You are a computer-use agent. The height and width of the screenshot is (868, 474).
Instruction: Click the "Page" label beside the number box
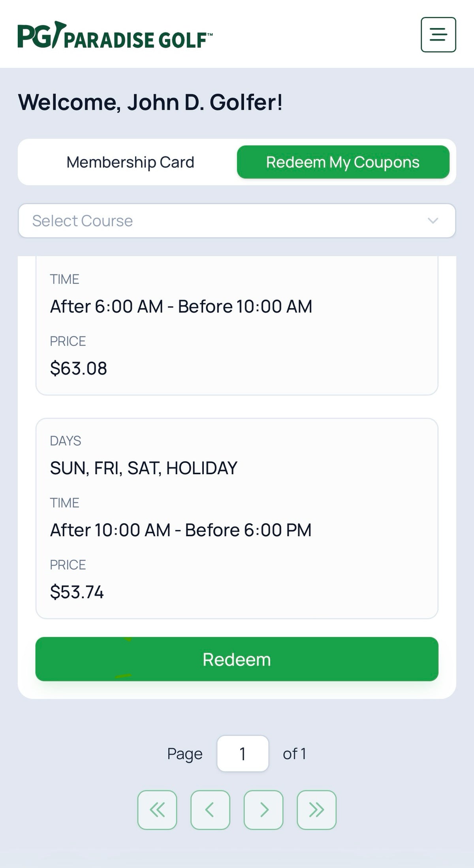click(185, 754)
